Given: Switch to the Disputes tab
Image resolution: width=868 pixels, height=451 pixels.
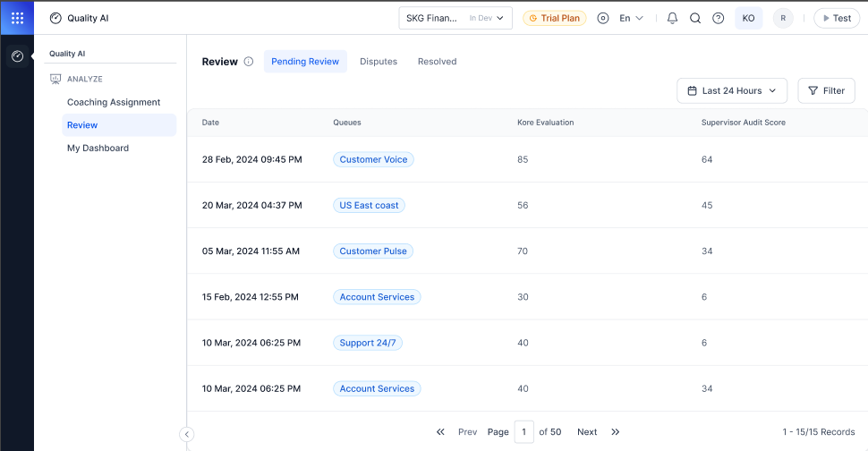Looking at the screenshot, I should (379, 62).
